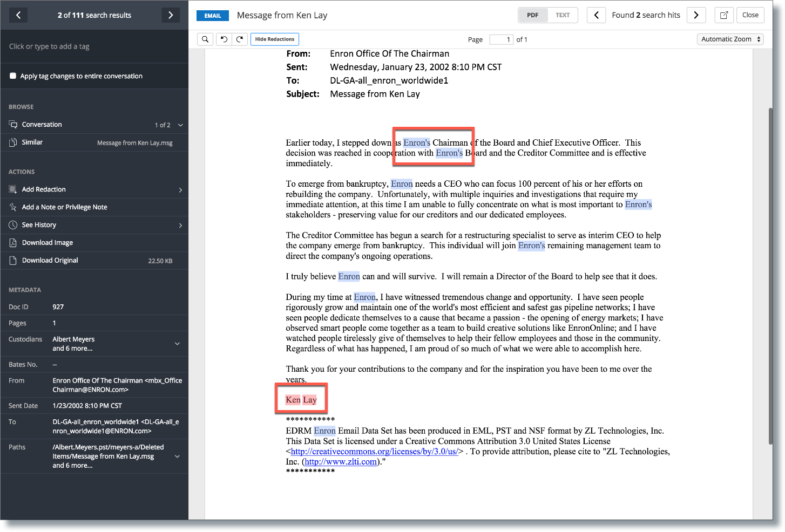Enable apply tag changes to entire conversation
Screen dimensions: 785x532
pyautogui.click(x=13, y=76)
